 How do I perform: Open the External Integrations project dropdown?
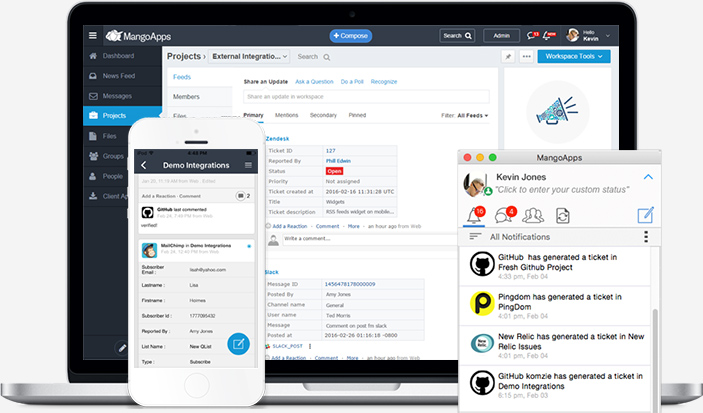pyautogui.click(x=249, y=57)
